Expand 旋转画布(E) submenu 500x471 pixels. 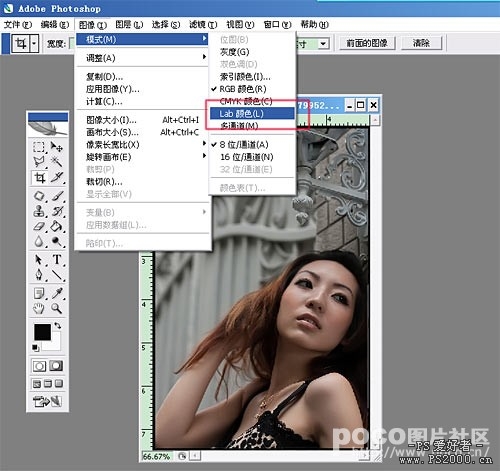(142, 157)
